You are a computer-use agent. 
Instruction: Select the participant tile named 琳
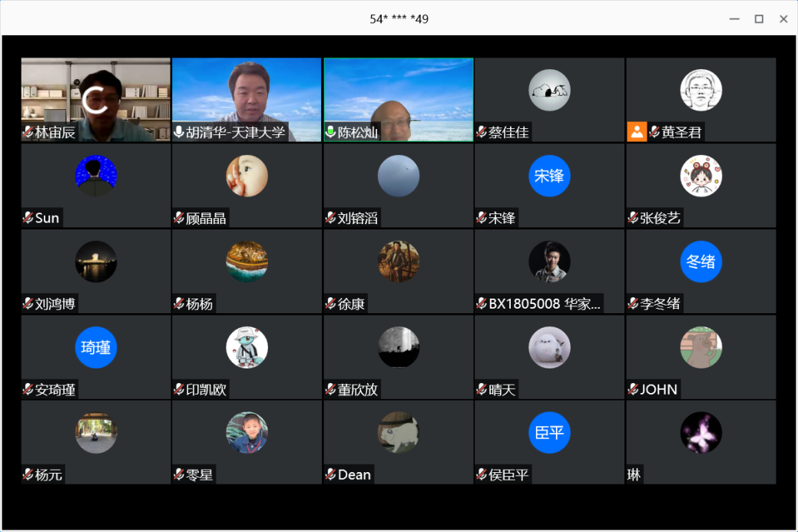[x=700, y=442]
